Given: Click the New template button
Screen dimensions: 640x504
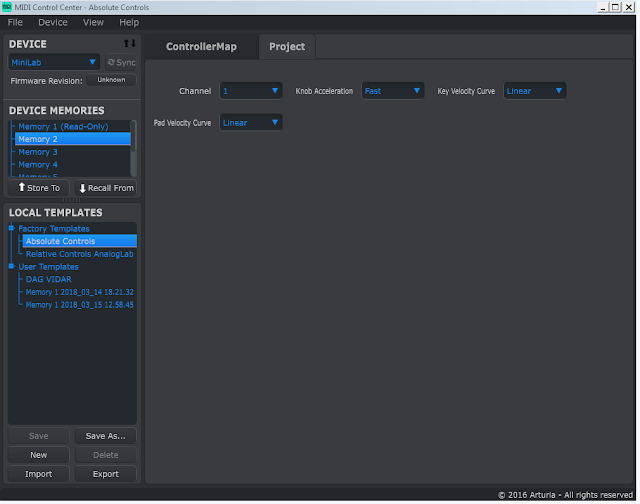Looking at the screenshot, I should click(39, 455).
